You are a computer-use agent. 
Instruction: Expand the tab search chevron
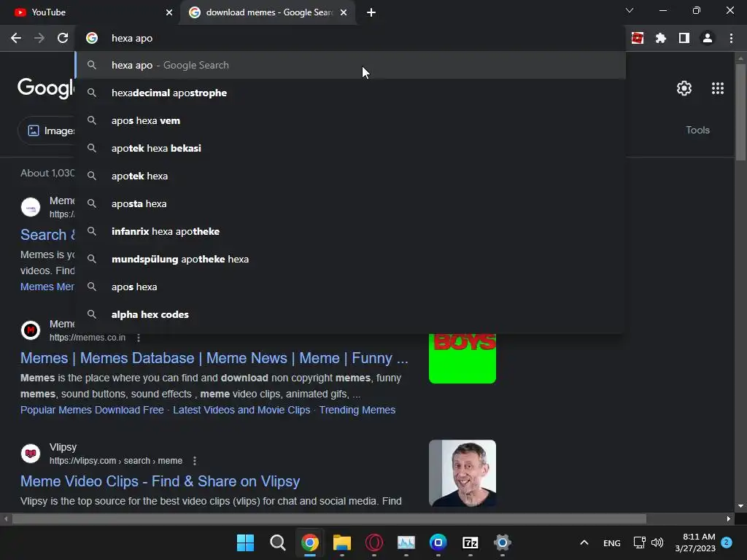click(x=630, y=10)
